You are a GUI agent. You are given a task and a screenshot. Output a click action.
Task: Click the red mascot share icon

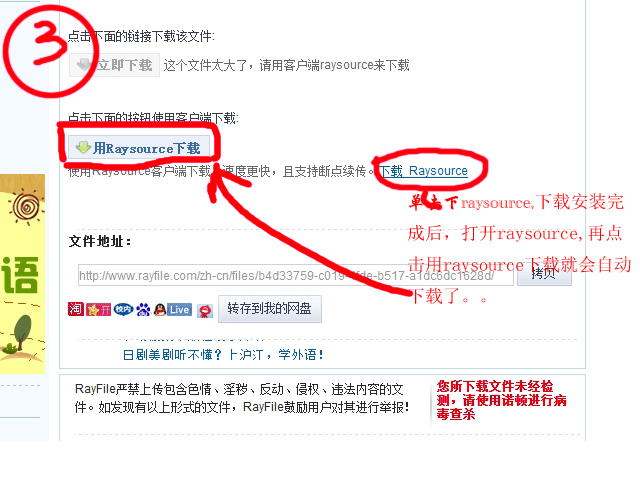[205, 311]
